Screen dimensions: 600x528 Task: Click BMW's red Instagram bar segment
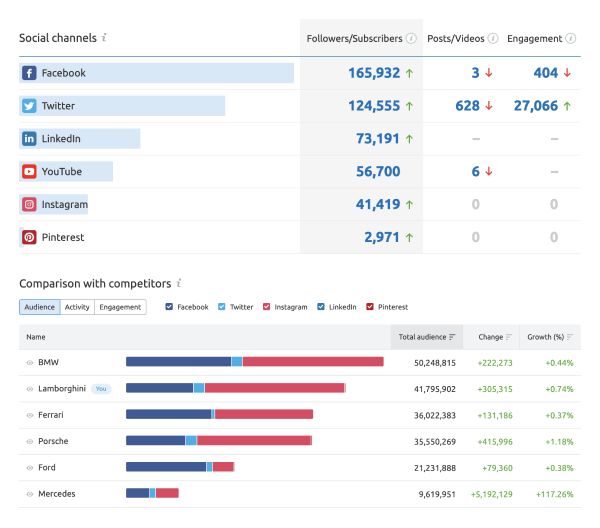pos(313,362)
